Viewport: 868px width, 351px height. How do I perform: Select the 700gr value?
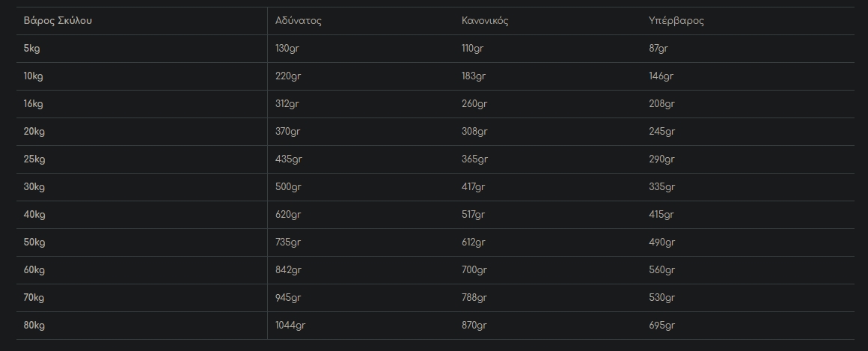click(x=474, y=270)
